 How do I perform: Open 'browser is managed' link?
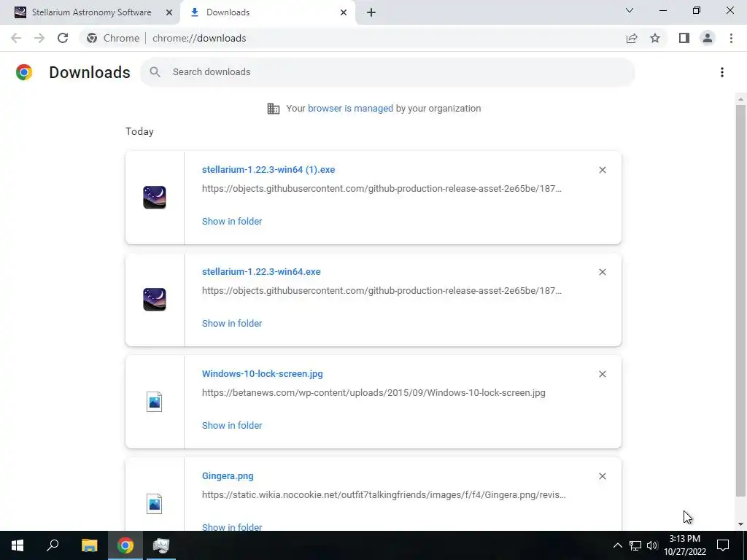coord(350,108)
